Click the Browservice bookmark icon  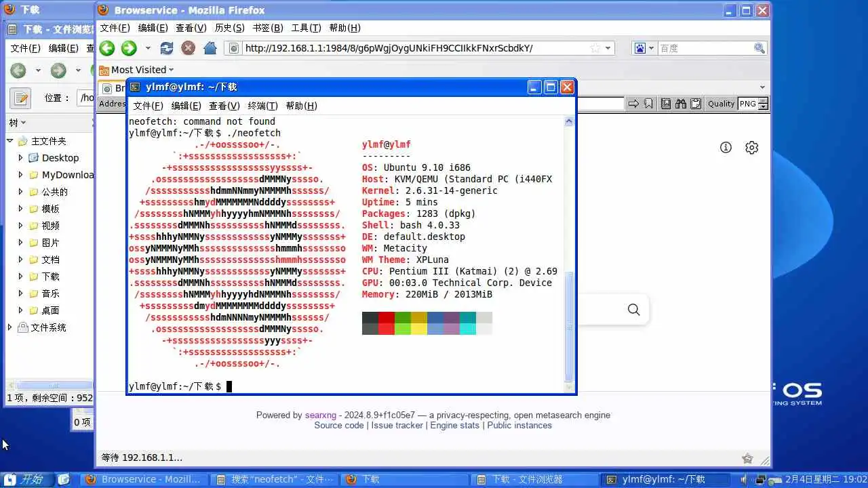point(649,104)
